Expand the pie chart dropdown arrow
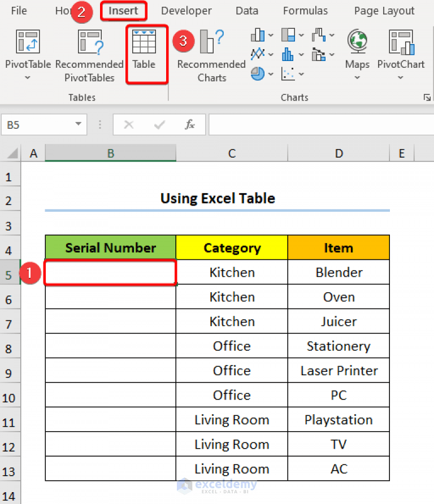This screenshot has width=434, height=504. point(271,74)
